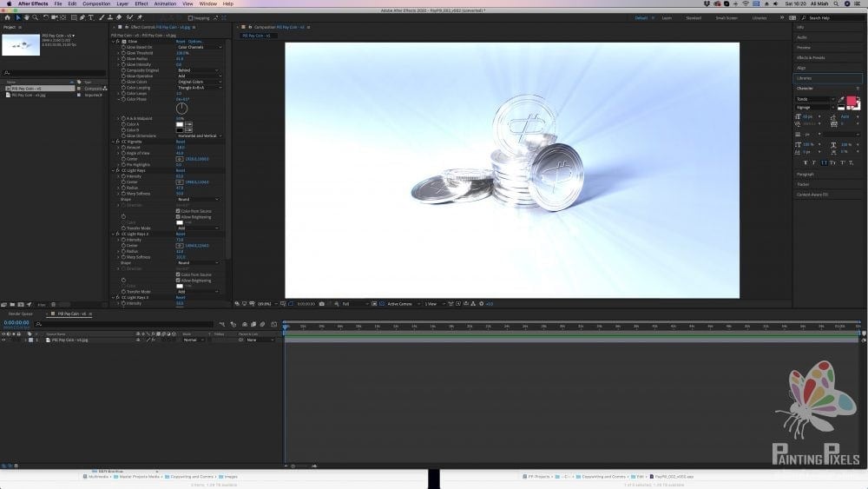Select the Zoom magnifier tool

(34, 17)
